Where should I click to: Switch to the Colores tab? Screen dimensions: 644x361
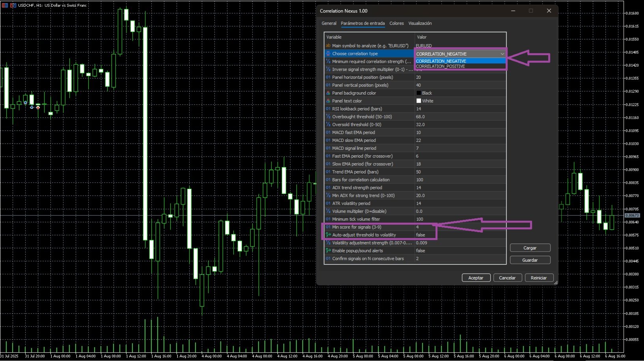tap(396, 23)
